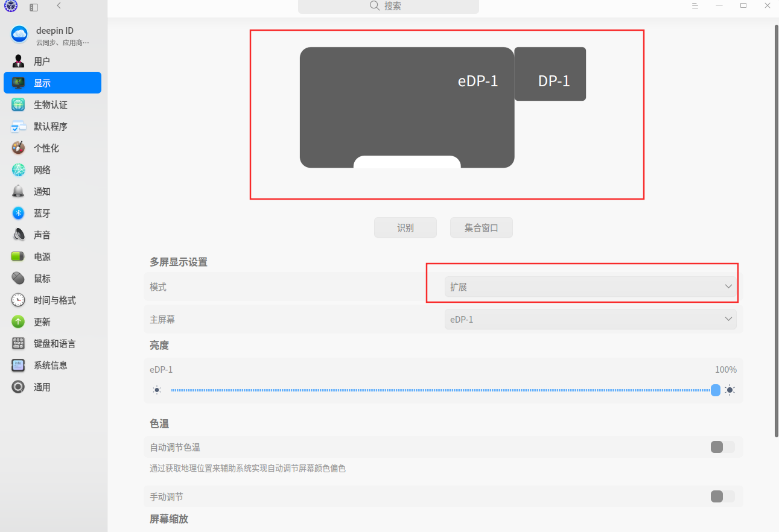Click the 色温 heading
This screenshot has width=779, height=532.
(159, 424)
